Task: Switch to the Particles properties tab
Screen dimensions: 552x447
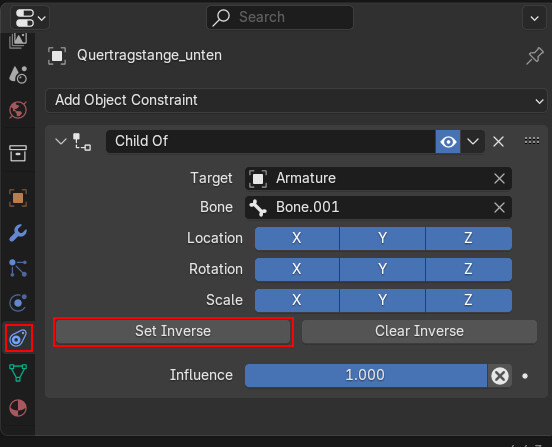Action: [x=18, y=268]
